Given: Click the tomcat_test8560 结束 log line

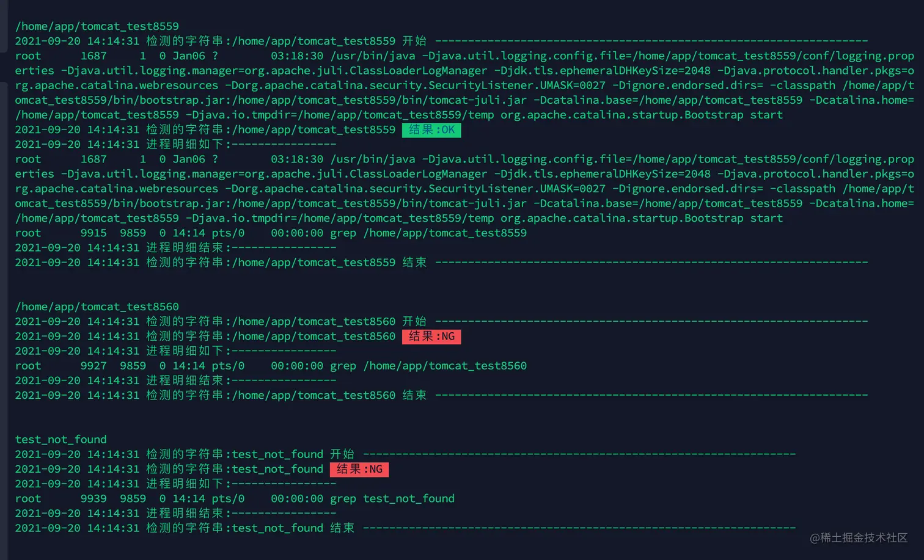Looking at the screenshot, I should tap(441, 395).
